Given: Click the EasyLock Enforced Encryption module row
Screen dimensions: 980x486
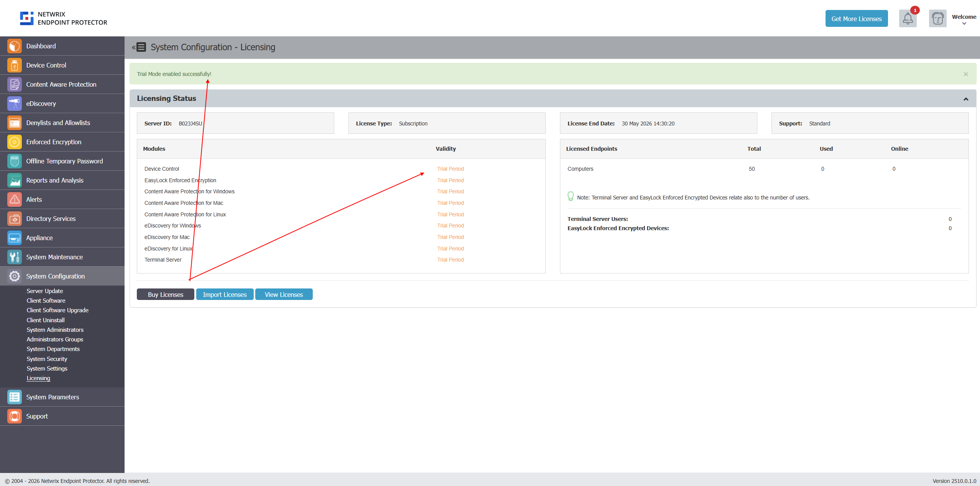Looking at the screenshot, I should [x=341, y=180].
